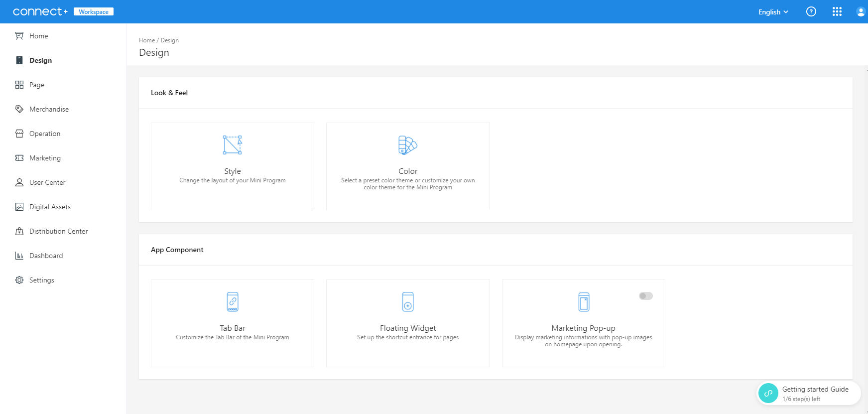
Task: Open the Tab Bar card title
Action: [x=233, y=328]
